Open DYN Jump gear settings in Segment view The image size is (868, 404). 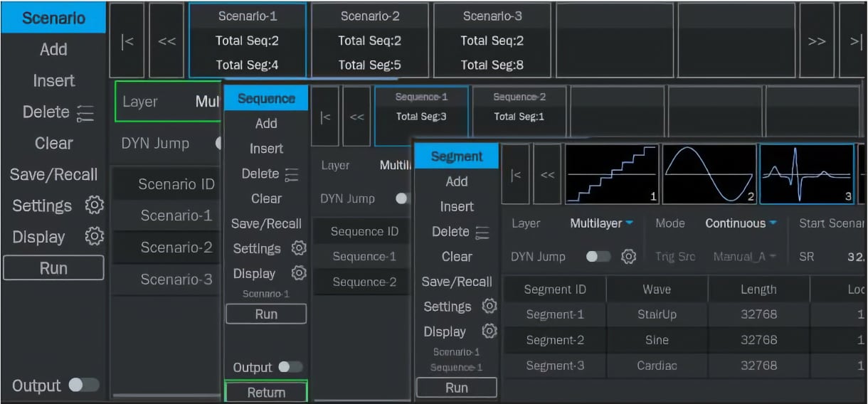[628, 256]
